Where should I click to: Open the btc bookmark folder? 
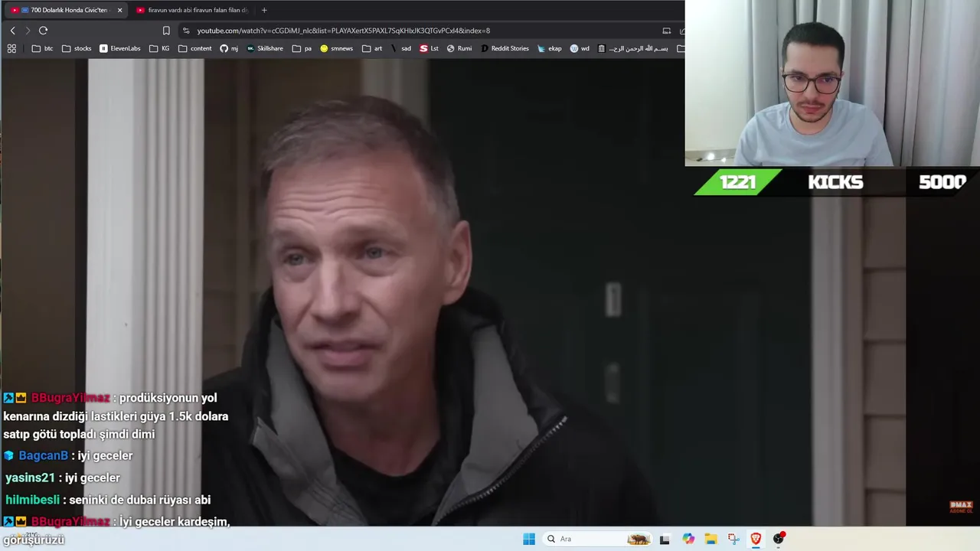(x=42, y=48)
